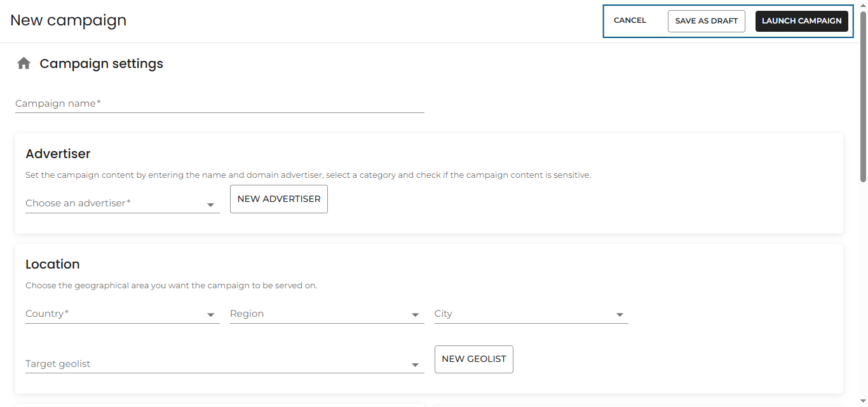Open the Region dropdown
The height and width of the screenshot is (407, 868).
[x=327, y=314]
